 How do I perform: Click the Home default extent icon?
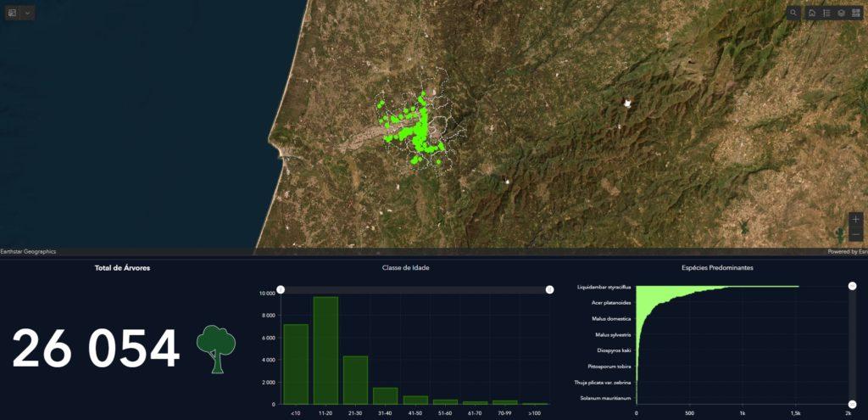tap(812, 13)
